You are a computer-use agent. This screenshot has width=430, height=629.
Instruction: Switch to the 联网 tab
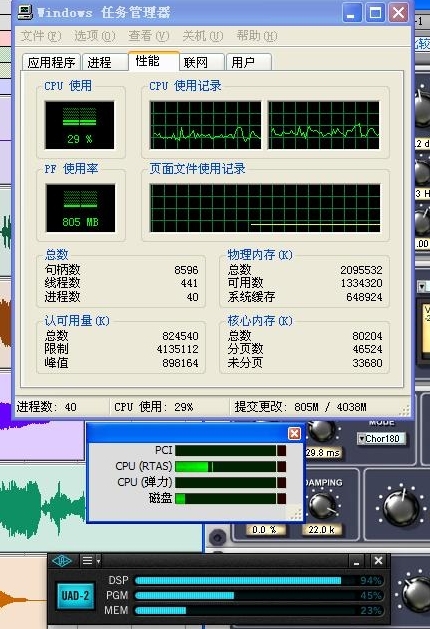(202, 63)
